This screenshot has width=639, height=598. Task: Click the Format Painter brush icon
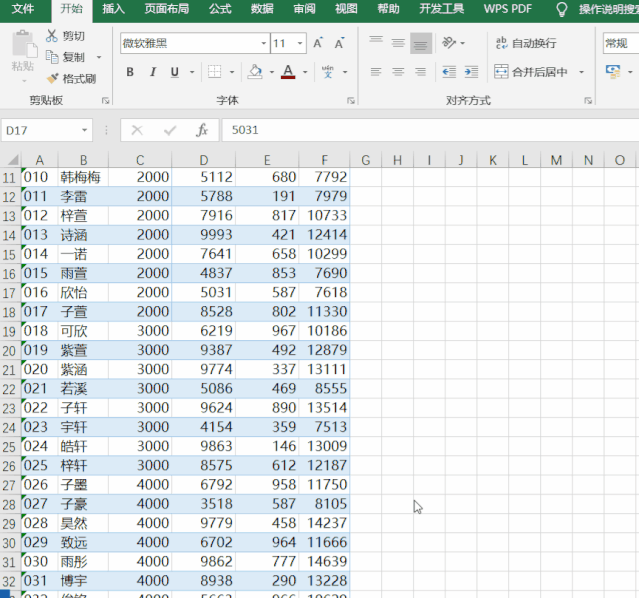[52, 78]
